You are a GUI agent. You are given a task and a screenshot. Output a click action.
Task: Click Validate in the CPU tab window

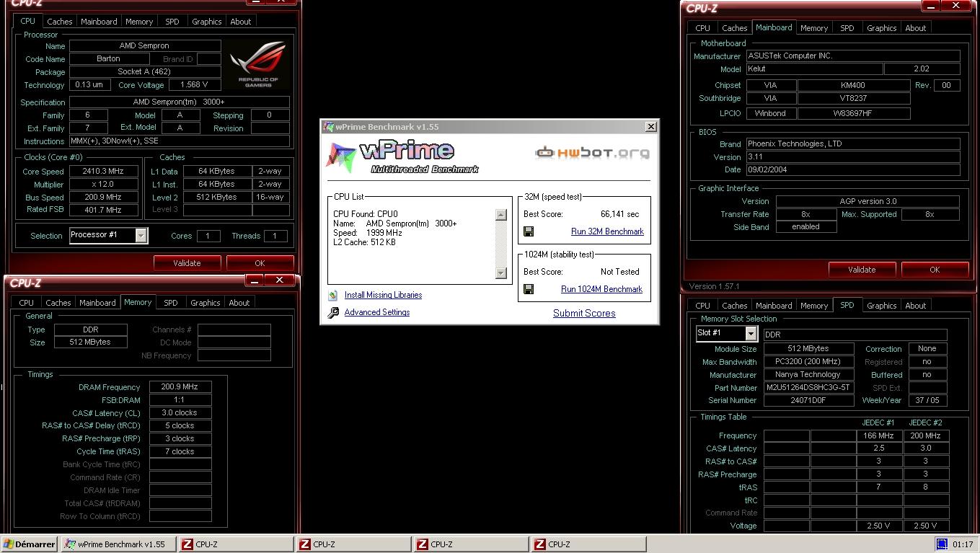pos(187,263)
